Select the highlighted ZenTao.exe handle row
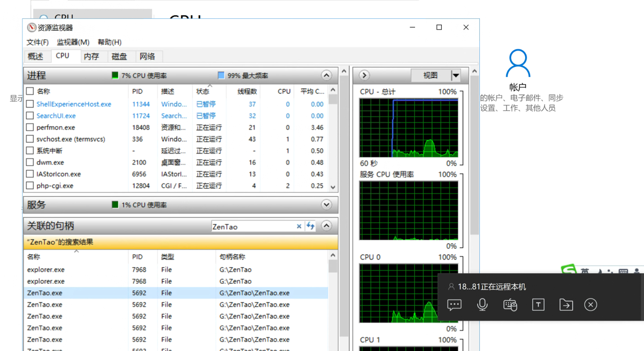The image size is (644, 351). pos(175,293)
